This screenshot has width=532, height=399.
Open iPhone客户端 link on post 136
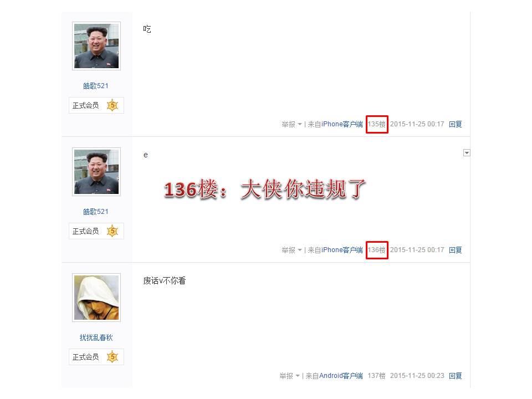click(342, 250)
